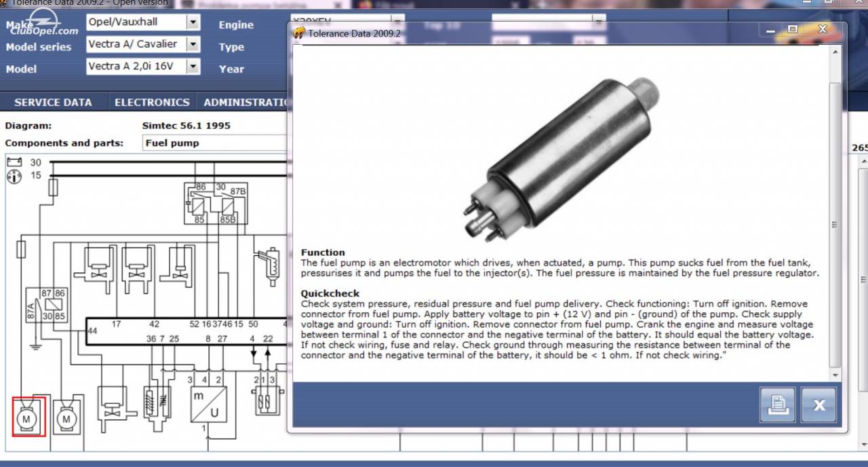This screenshot has width=868, height=467.
Task: Click relay terminal label '85B'
Action: [228, 220]
